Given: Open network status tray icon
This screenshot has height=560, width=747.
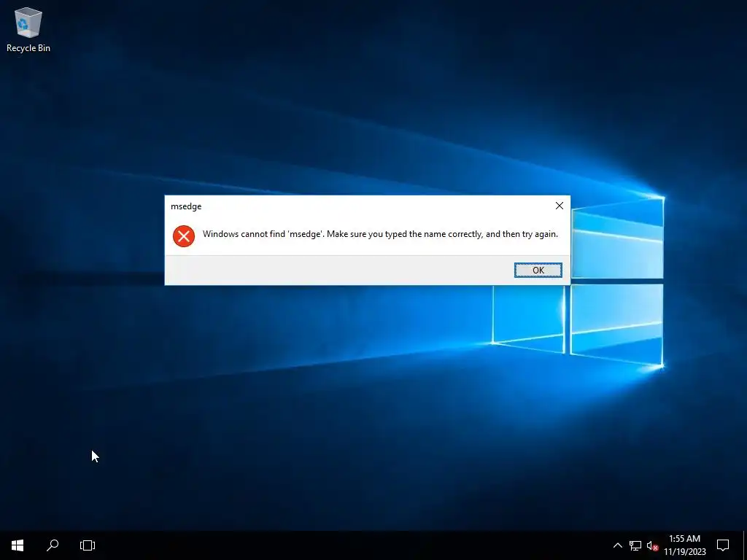Looking at the screenshot, I should point(635,545).
